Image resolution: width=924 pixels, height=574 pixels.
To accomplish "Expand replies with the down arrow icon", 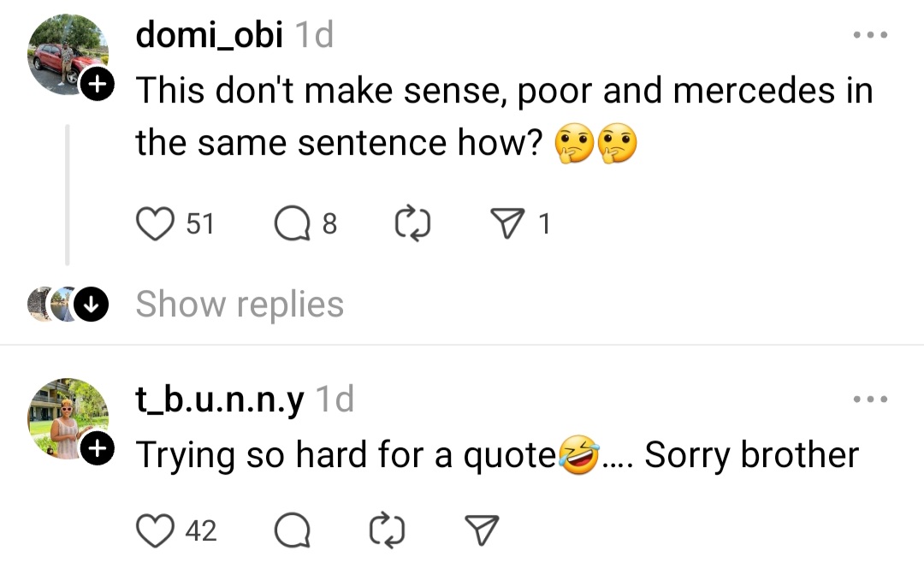I will 90,305.
